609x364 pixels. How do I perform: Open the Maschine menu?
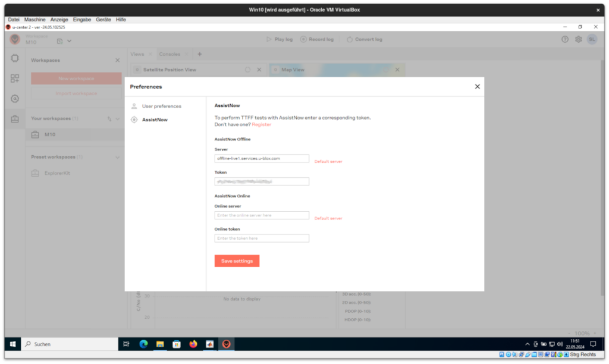point(35,20)
